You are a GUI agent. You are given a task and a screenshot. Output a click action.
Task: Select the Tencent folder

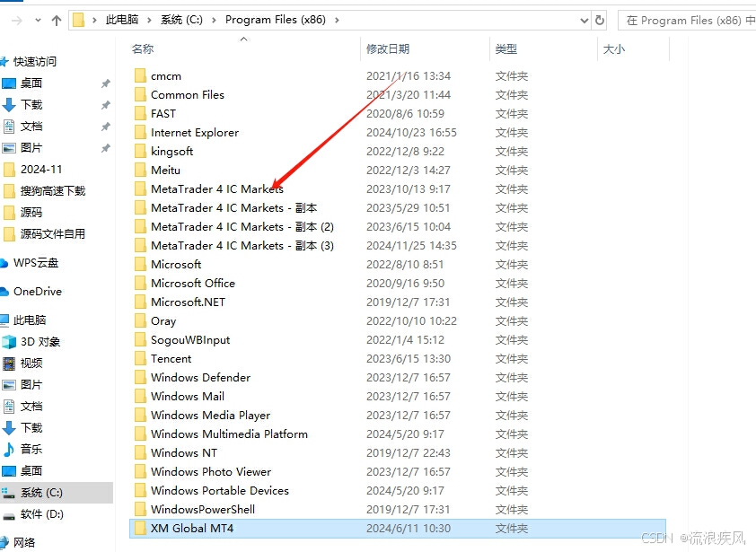click(x=171, y=359)
